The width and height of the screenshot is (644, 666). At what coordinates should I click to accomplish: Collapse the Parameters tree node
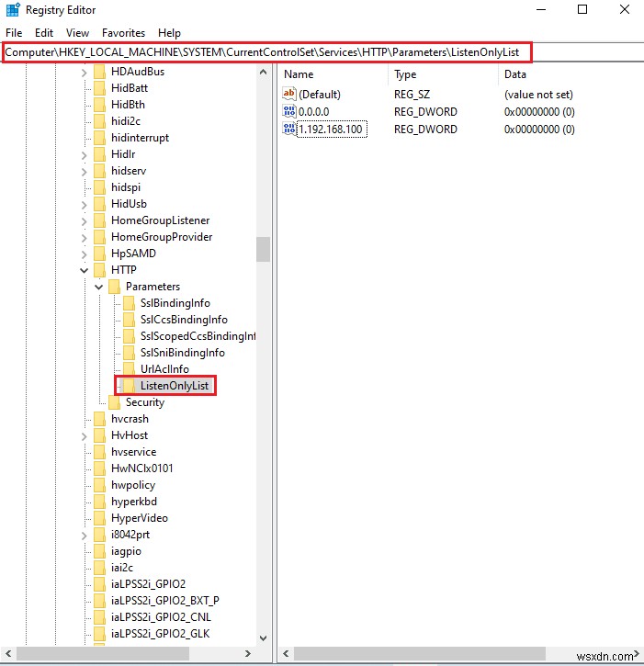coord(98,288)
